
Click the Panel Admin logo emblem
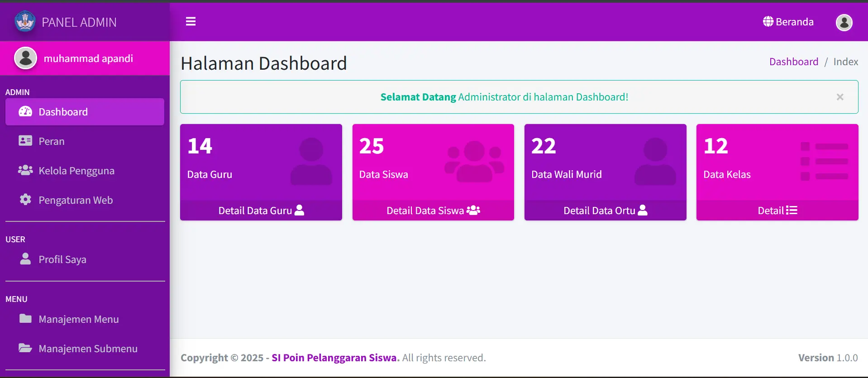coord(25,21)
